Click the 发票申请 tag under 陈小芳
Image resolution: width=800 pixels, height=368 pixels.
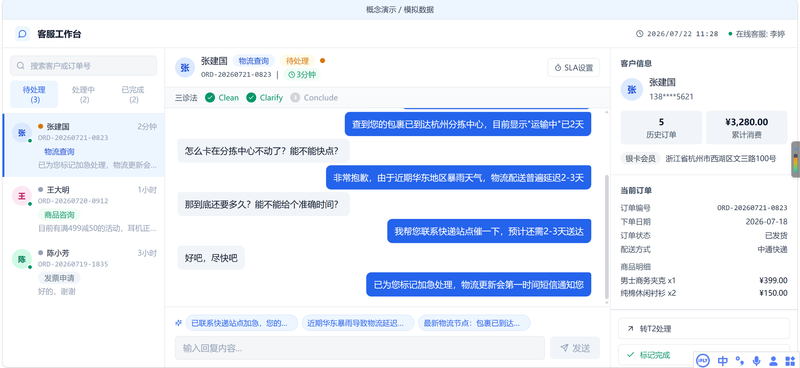[59, 278]
